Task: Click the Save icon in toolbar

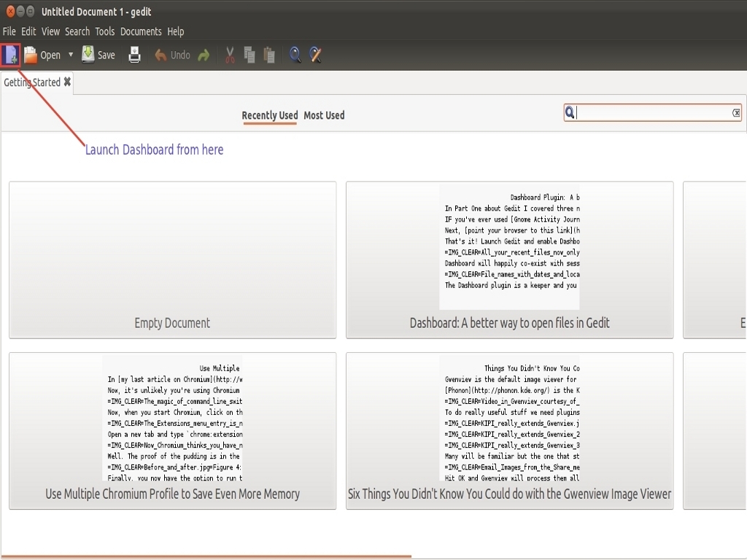Action: pyautogui.click(x=88, y=55)
